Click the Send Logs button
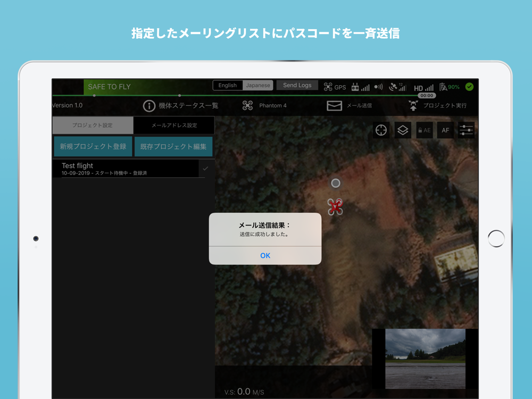 (x=297, y=85)
